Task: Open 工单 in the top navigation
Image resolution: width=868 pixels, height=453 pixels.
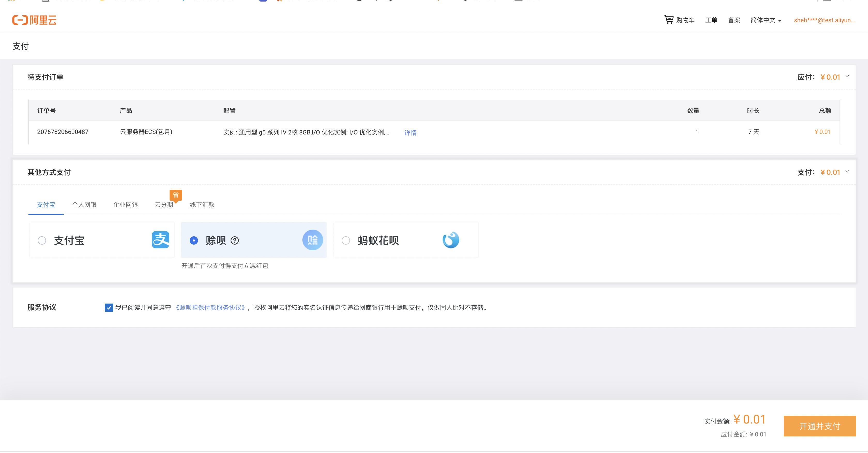Action: pyautogui.click(x=711, y=20)
